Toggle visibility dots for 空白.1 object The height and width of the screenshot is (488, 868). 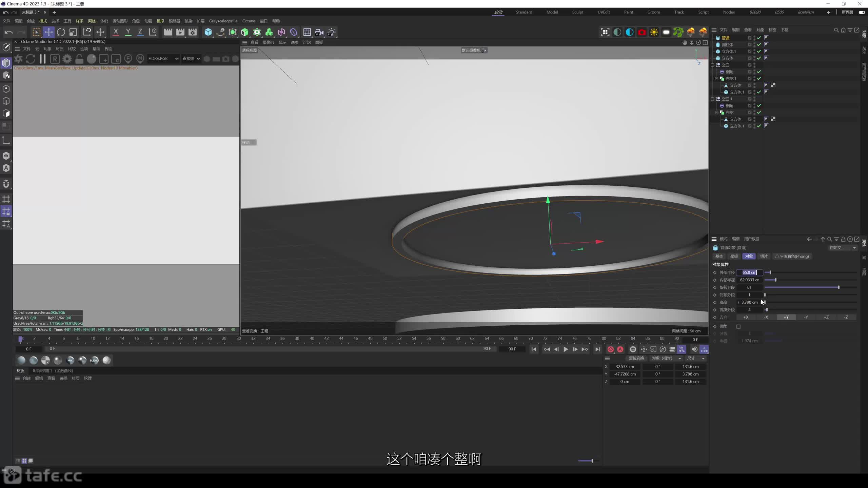(754, 99)
